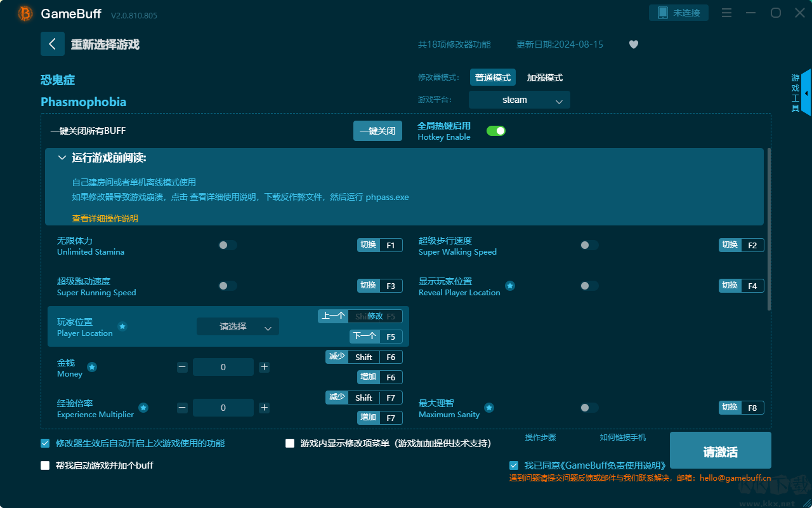Viewport: 812px width, 508px height.
Task: Click plus to increase the 金钱 value
Action: tap(264, 366)
